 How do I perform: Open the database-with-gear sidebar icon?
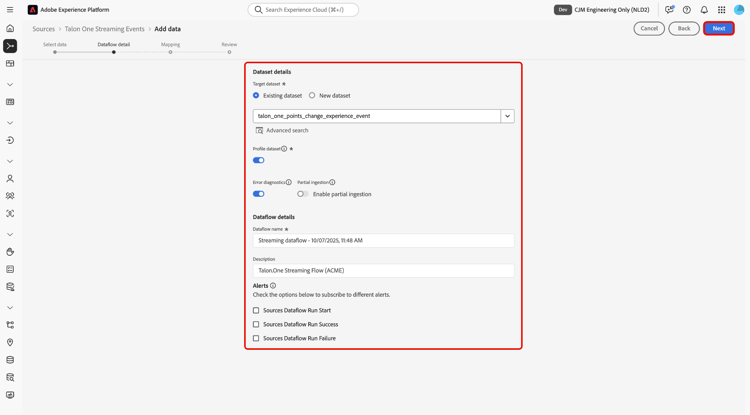[10, 287]
